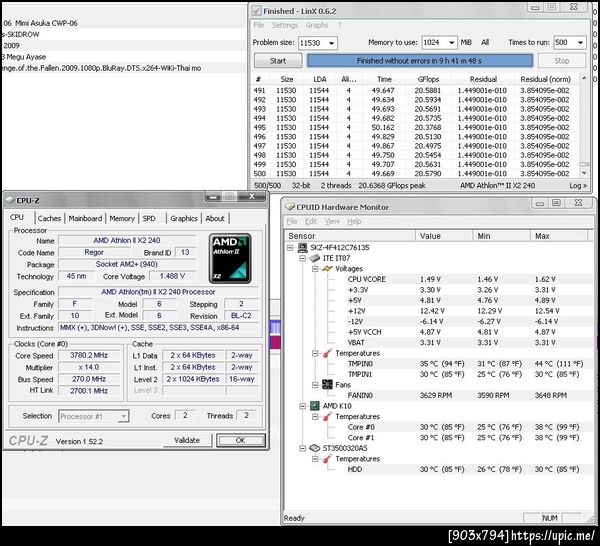Click the CPUID Hardware Monitor title bar icon
The width and height of the screenshot is (600, 546).
(290, 207)
